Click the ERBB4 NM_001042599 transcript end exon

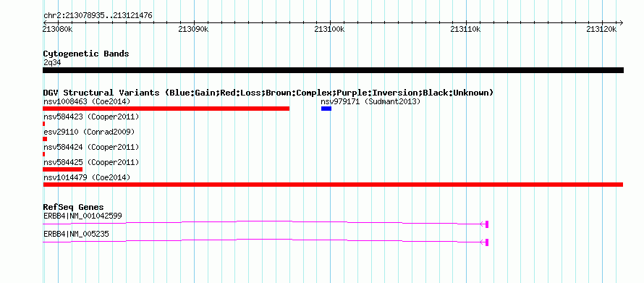487,224
